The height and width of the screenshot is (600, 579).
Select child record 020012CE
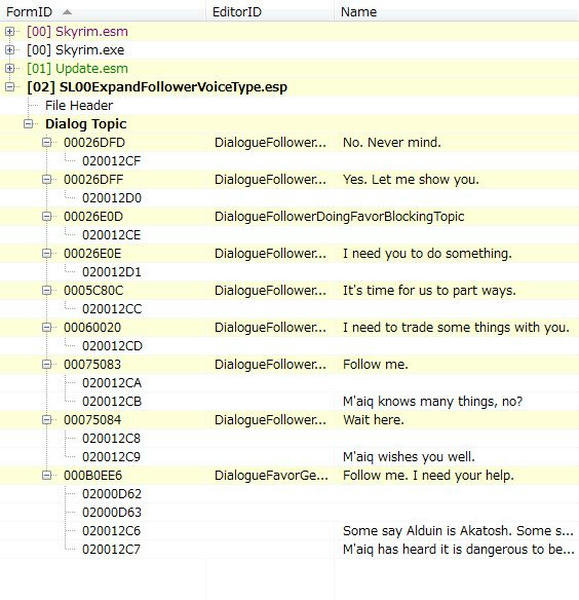click(111, 235)
